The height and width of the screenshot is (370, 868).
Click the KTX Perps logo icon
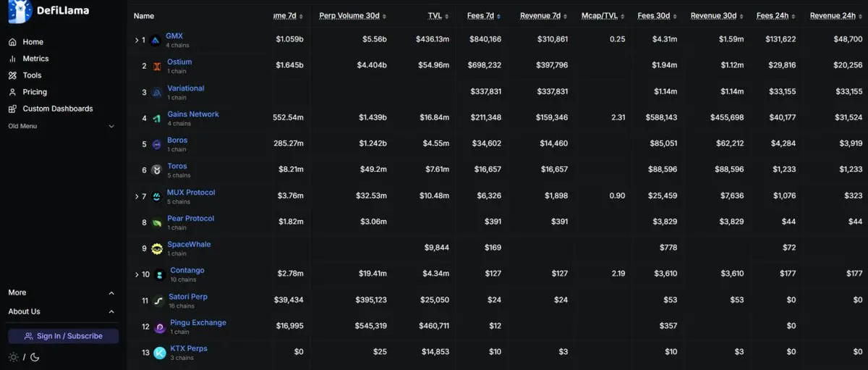tap(159, 353)
